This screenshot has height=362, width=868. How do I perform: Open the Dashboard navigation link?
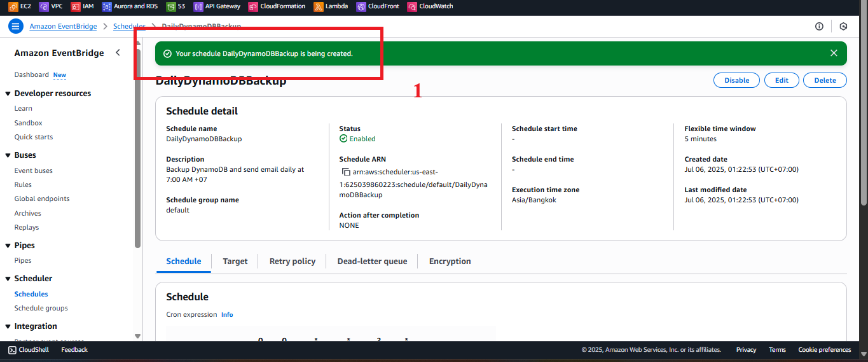pyautogui.click(x=32, y=74)
